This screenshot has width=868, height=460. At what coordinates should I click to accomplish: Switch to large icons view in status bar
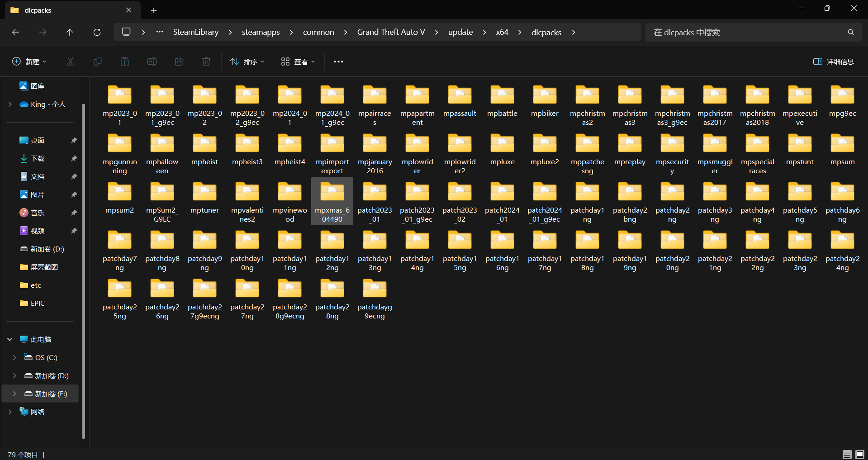coord(860,454)
